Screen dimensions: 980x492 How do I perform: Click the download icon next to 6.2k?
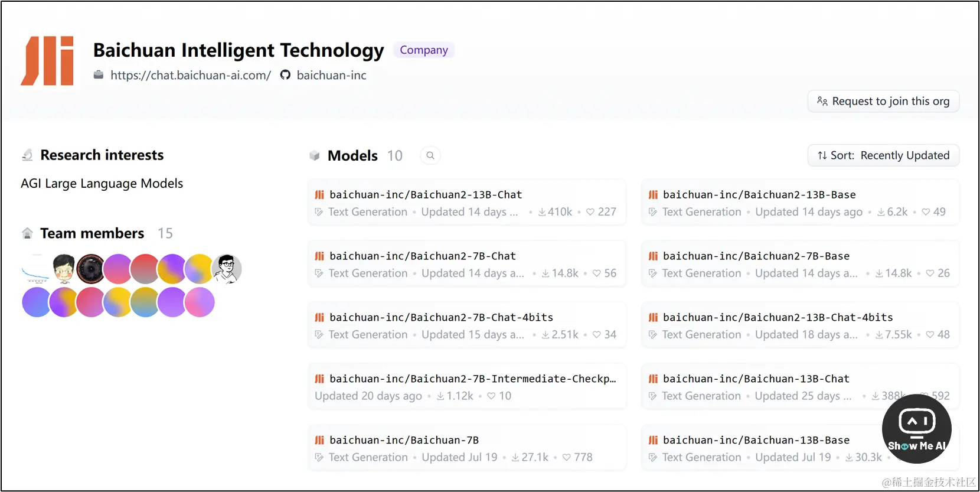click(x=881, y=212)
